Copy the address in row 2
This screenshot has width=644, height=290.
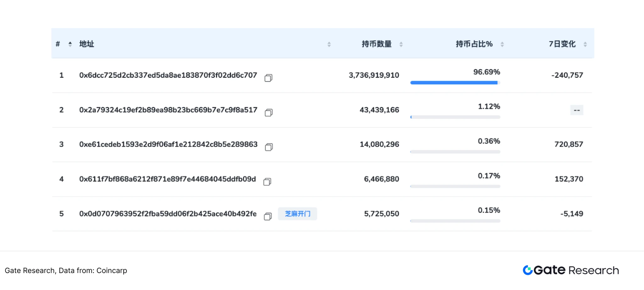pos(269,112)
